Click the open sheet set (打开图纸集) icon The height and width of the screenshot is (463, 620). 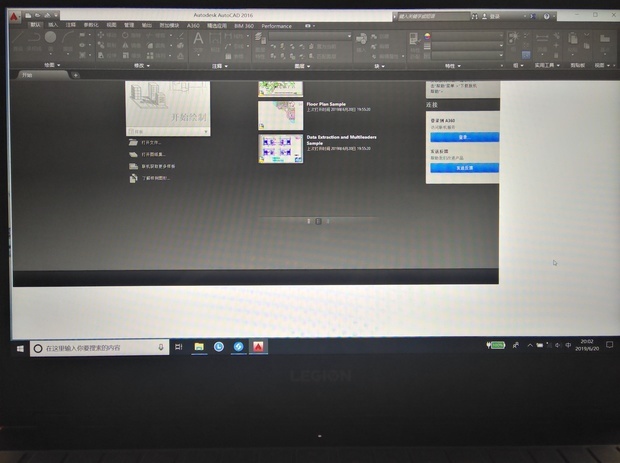(133, 155)
